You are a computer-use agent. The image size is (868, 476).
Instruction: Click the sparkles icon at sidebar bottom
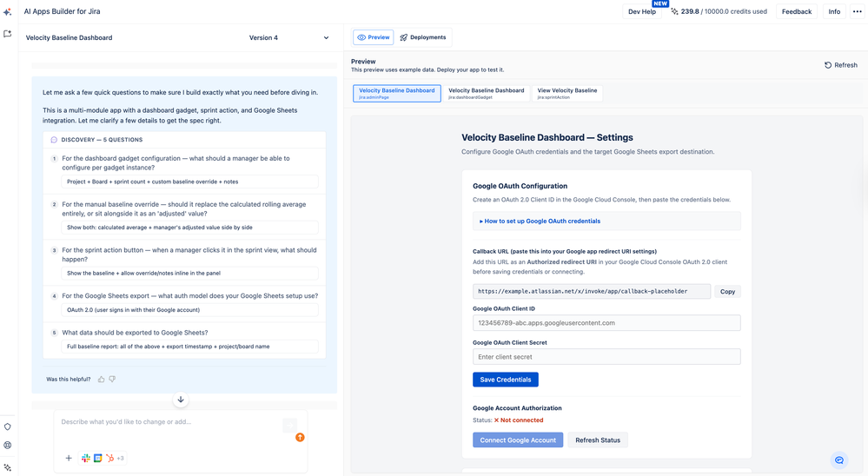click(7, 467)
